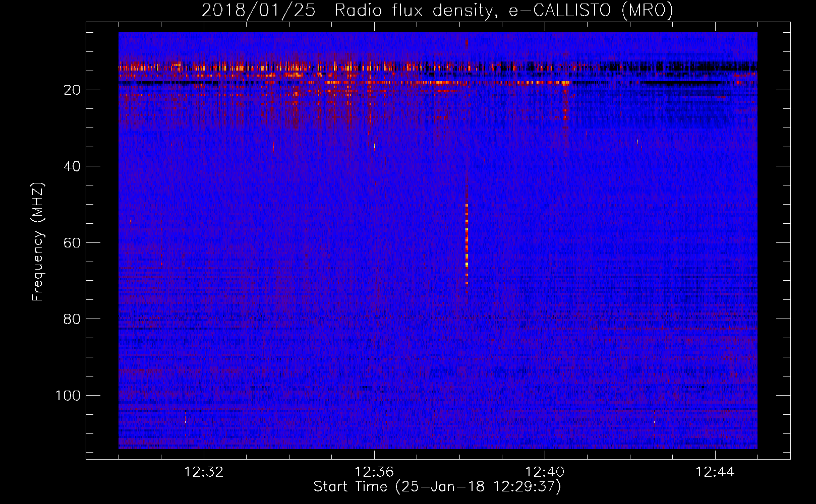Click the 40 MHz frequency tick label
This screenshot has width=816, height=504.
click(72, 166)
